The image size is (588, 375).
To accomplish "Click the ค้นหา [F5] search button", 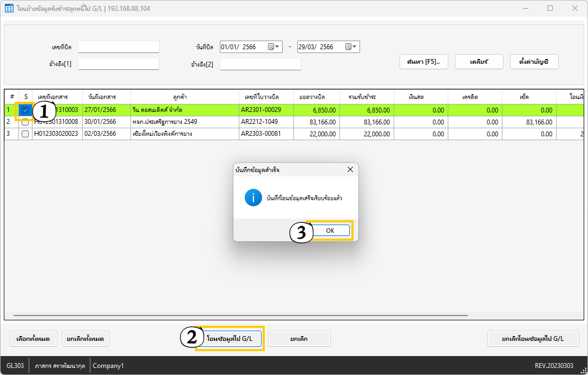I will point(423,62).
